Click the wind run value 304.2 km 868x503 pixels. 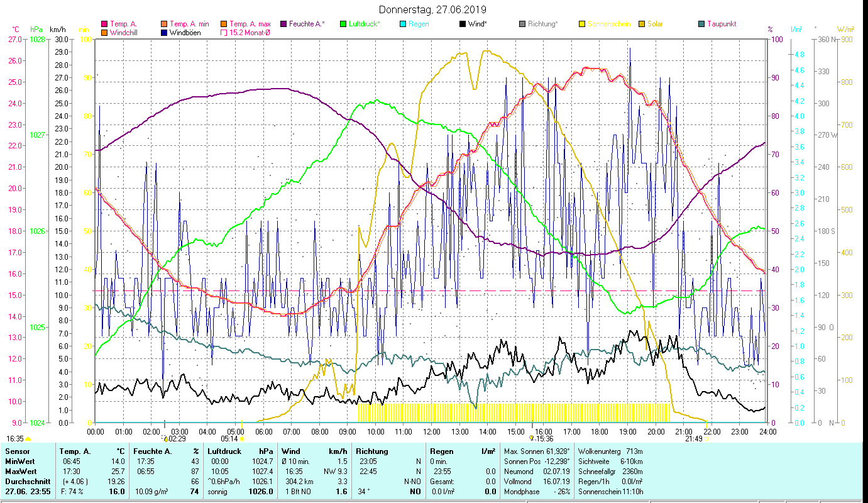click(x=299, y=482)
